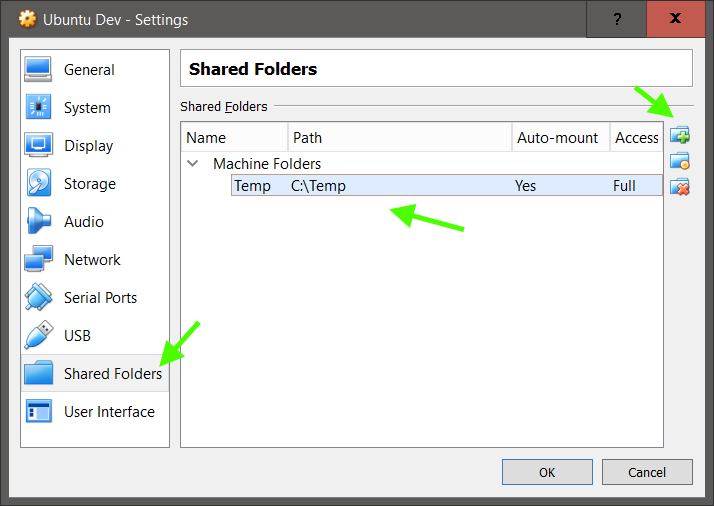The height and width of the screenshot is (506, 714).
Task: Open the USB plug icon
Action: [38, 335]
